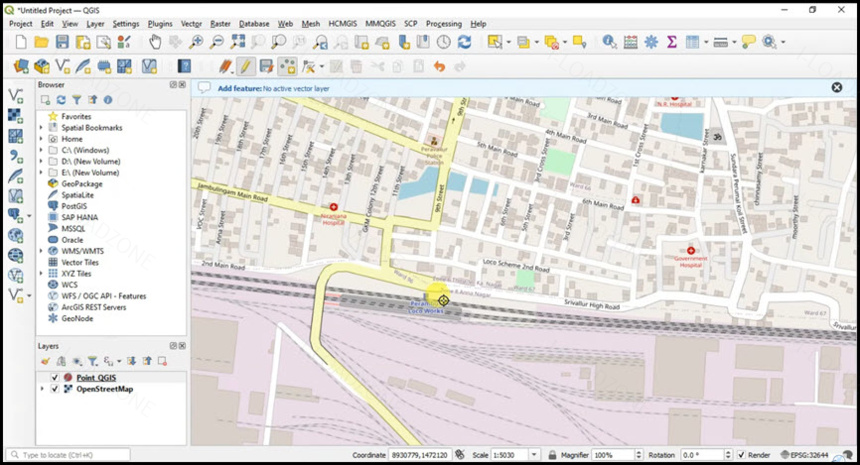This screenshot has height=465, width=860.
Task: Open a project via the yellow folder icon
Action: (x=42, y=42)
